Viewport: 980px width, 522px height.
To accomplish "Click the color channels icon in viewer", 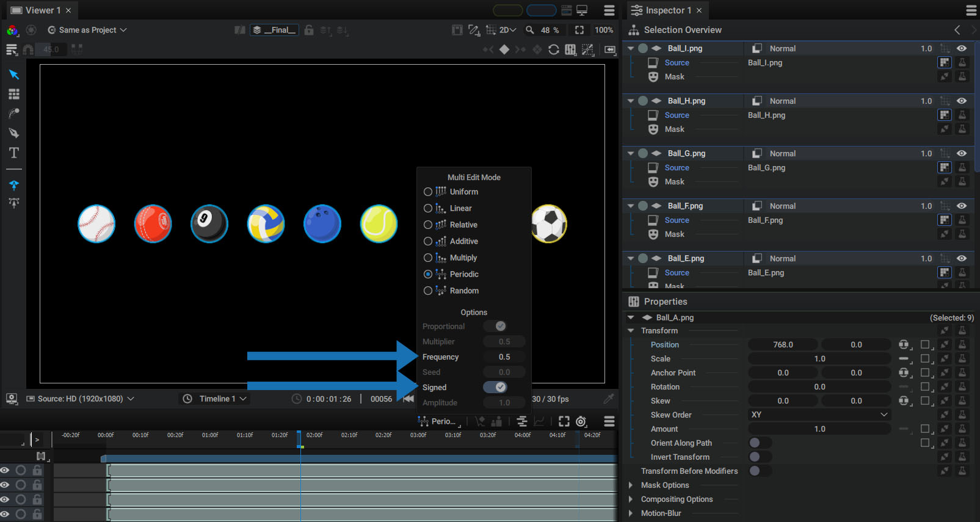I will [12, 30].
